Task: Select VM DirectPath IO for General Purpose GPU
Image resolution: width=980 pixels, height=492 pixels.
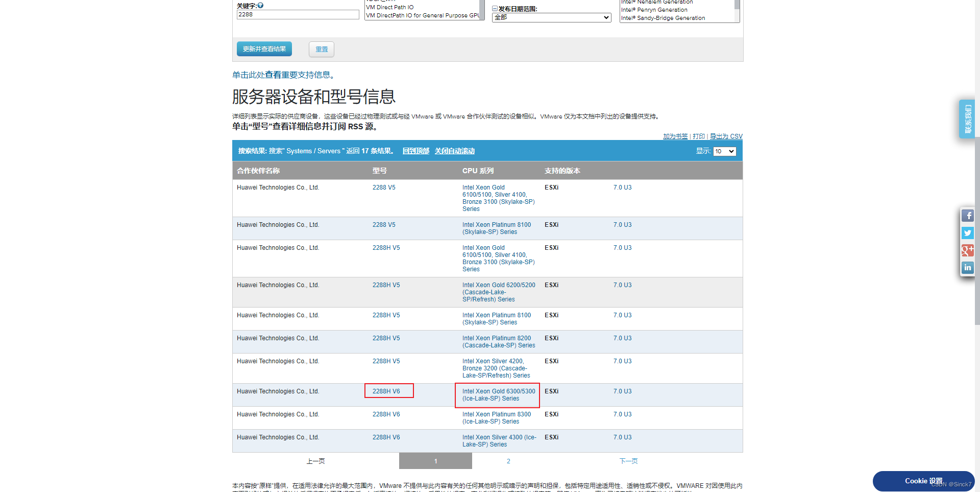Action: (423, 15)
